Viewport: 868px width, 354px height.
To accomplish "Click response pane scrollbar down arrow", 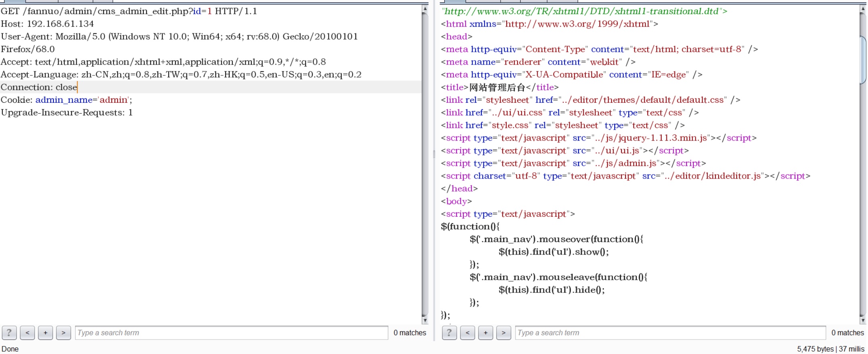I will click(863, 320).
